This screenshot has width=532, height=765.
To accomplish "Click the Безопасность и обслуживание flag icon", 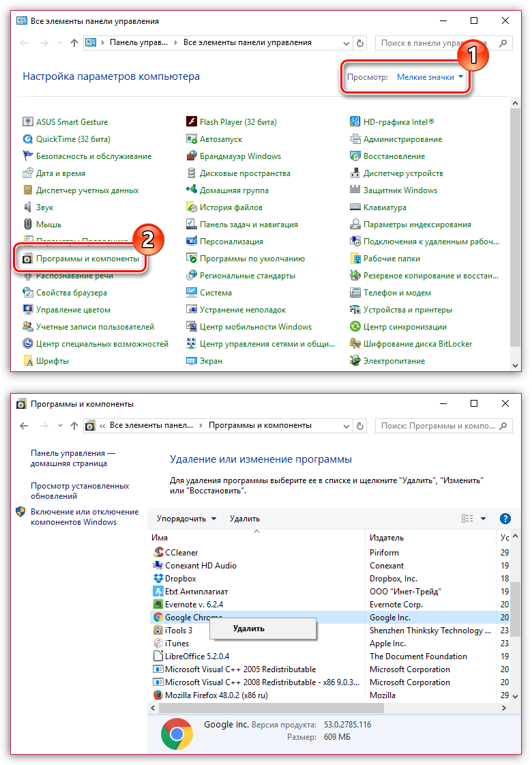I will click(x=28, y=156).
